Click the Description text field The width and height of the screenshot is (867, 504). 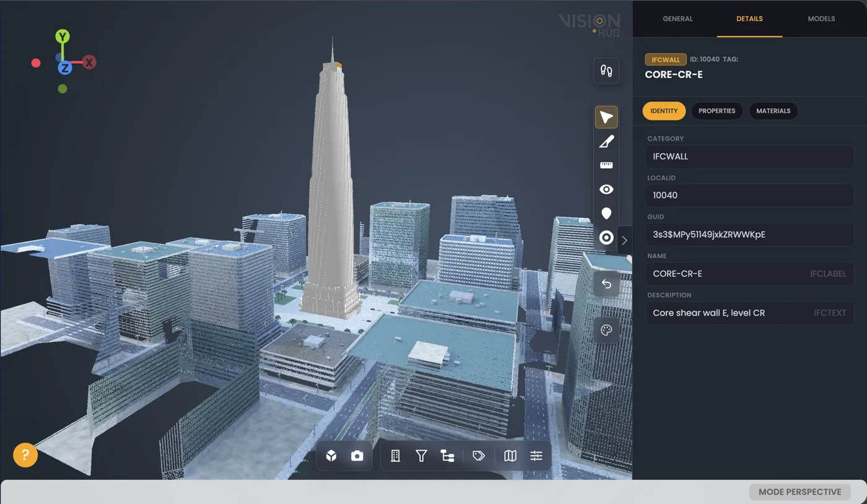tap(749, 313)
